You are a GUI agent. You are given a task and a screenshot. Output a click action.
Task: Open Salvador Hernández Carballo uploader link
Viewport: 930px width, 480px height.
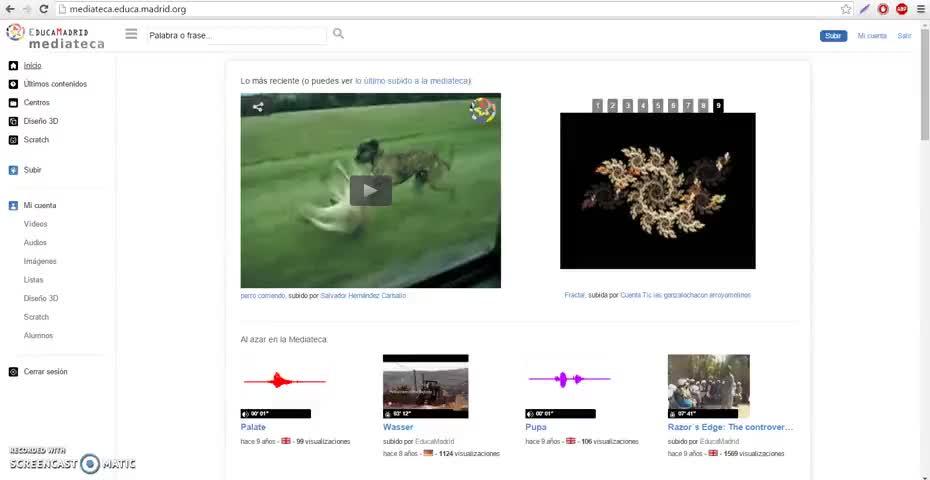click(x=364, y=295)
